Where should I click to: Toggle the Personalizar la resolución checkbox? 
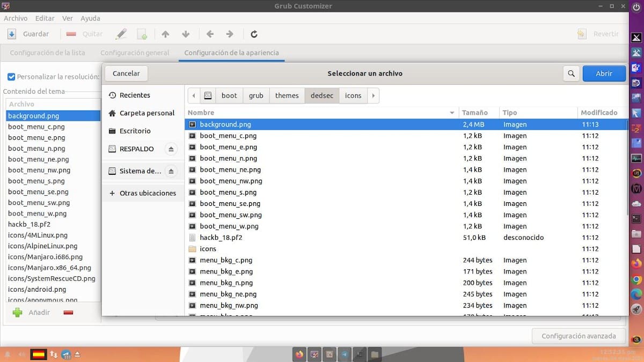coord(11,76)
